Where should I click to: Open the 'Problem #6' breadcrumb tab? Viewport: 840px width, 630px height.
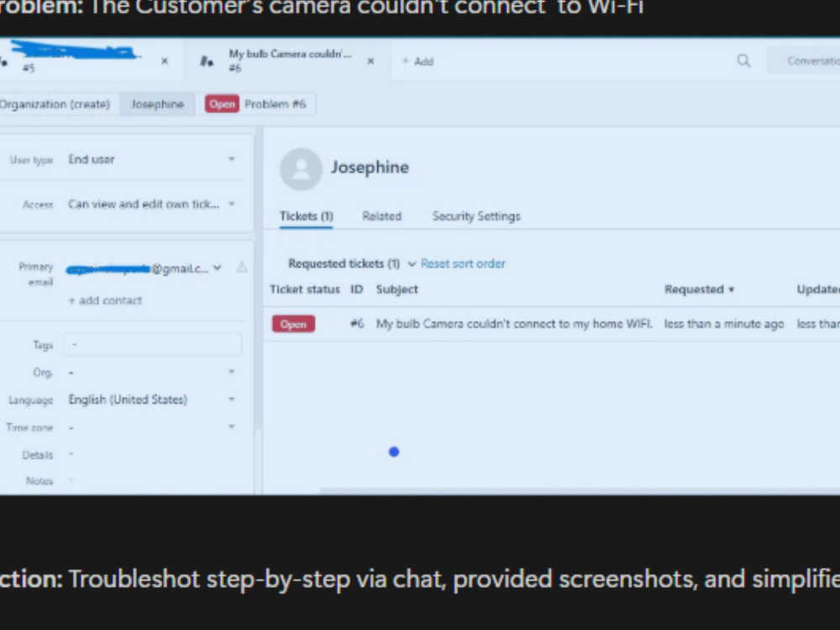click(x=256, y=104)
